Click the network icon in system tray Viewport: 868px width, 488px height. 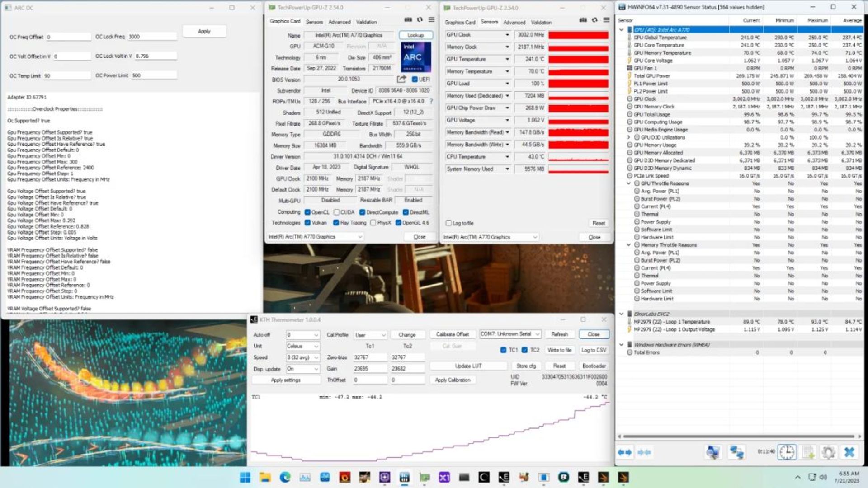point(812,477)
